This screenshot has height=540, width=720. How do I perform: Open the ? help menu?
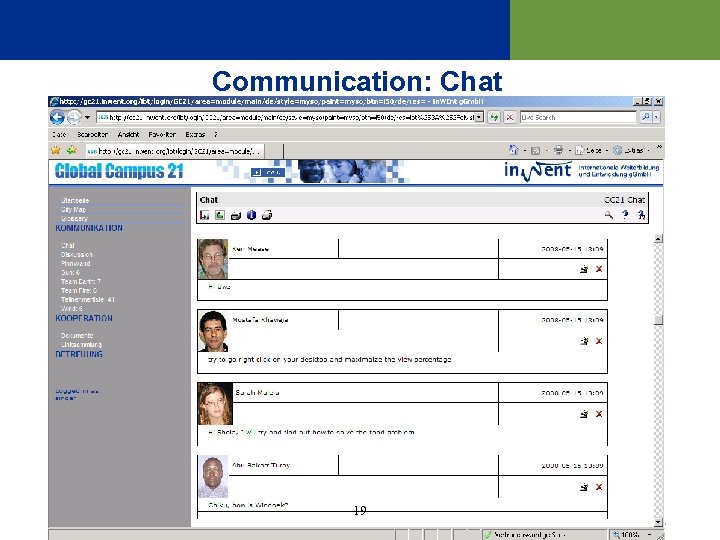pyautogui.click(x=215, y=135)
